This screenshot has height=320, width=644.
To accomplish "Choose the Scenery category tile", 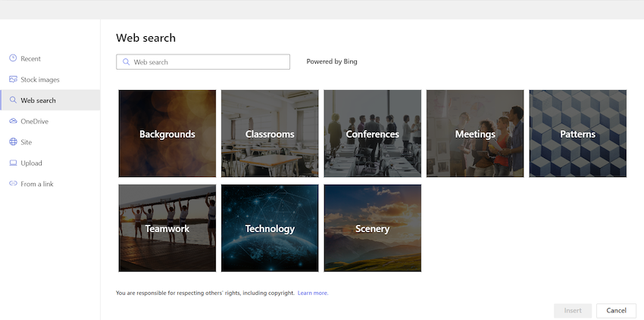I will tap(372, 228).
